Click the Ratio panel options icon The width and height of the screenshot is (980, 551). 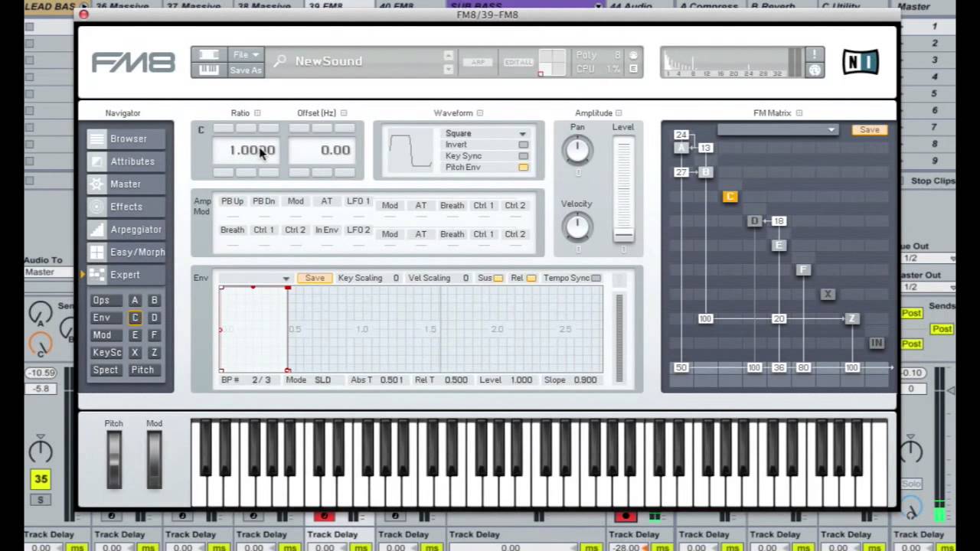click(x=257, y=113)
